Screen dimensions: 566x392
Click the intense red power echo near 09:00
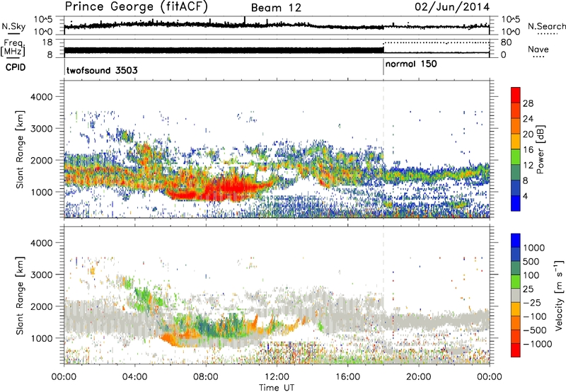coord(231,188)
